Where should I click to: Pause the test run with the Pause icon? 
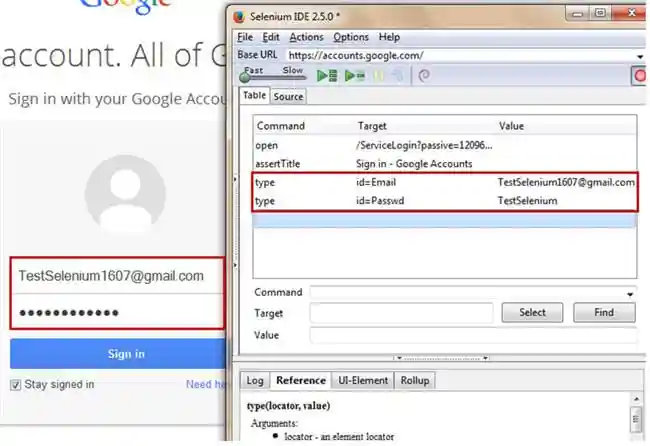pos(378,76)
